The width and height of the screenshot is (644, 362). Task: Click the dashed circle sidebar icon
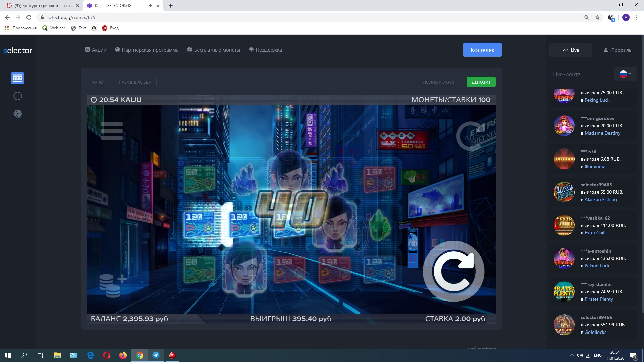tap(17, 96)
